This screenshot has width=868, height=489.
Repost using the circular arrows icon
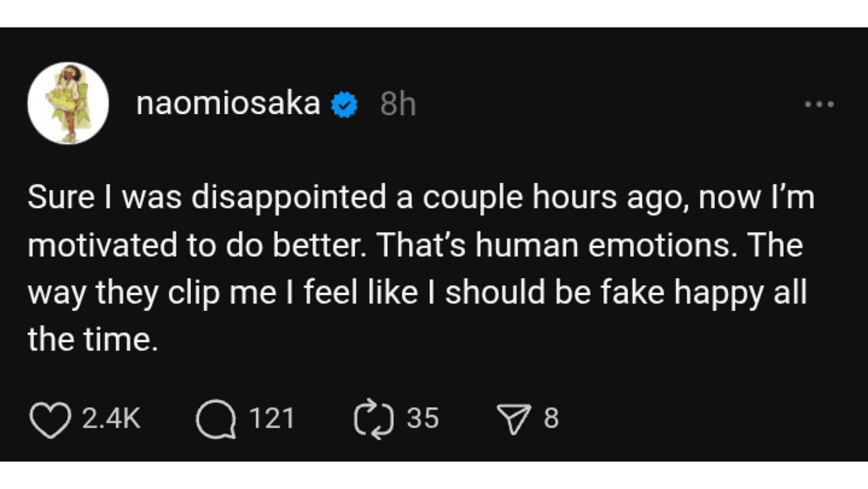(x=374, y=419)
